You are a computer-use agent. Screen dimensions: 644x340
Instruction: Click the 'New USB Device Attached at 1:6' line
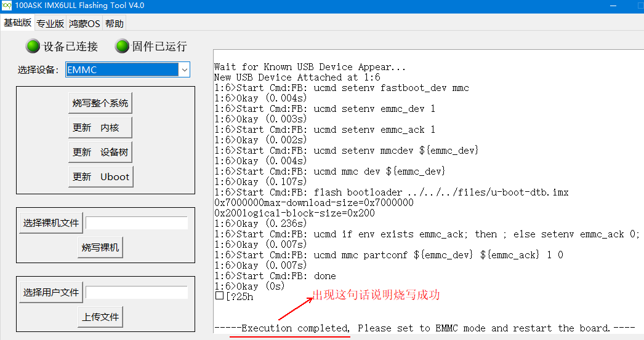(x=297, y=77)
